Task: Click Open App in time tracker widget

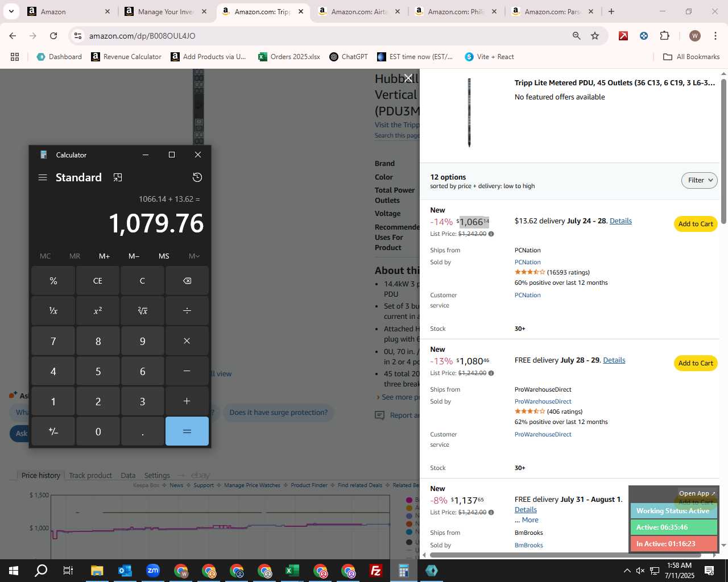Action: click(697, 493)
